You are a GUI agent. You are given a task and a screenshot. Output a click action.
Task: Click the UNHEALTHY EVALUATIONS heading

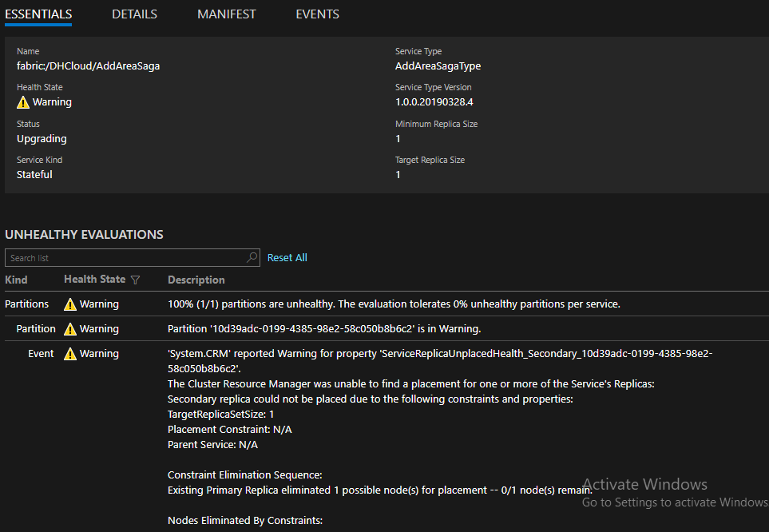[84, 235]
